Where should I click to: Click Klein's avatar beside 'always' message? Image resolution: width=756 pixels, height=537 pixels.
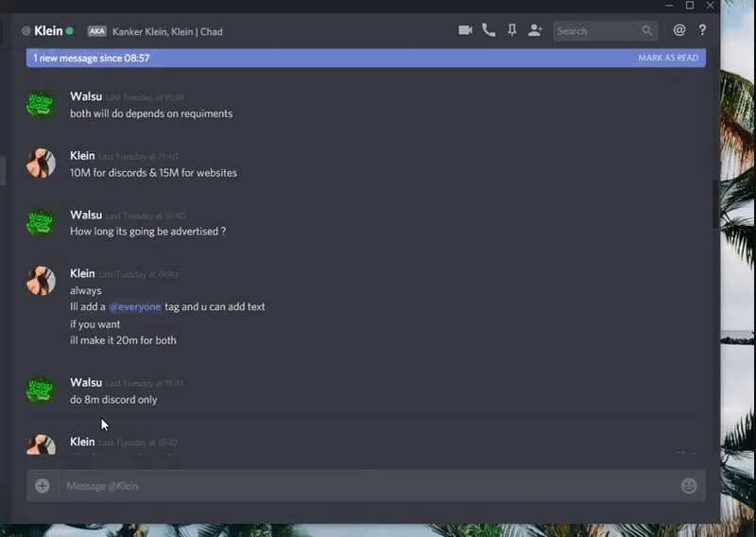coord(41,281)
